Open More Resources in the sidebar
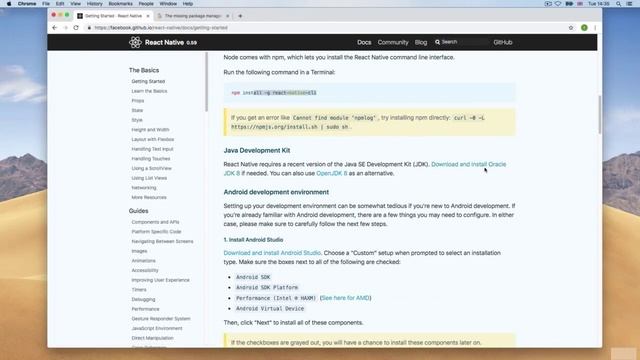 pyautogui.click(x=149, y=197)
